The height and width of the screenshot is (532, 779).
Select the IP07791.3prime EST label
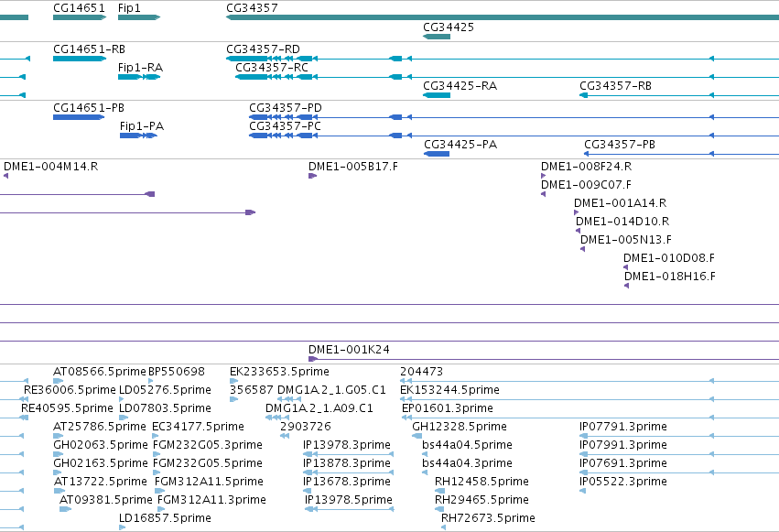623,427
